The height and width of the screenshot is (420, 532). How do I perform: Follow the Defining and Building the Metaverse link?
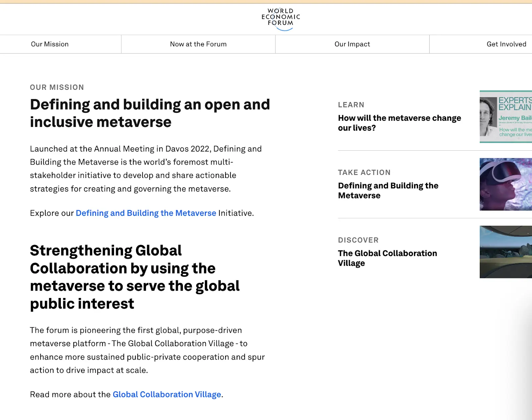point(146,213)
